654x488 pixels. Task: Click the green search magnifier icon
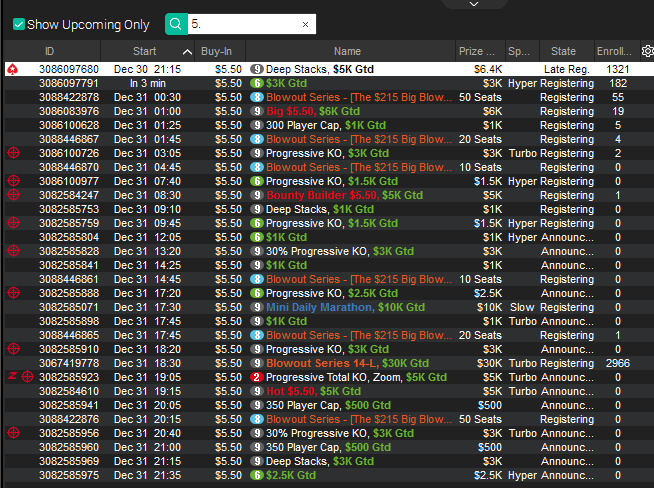click(x=176, y=24)
